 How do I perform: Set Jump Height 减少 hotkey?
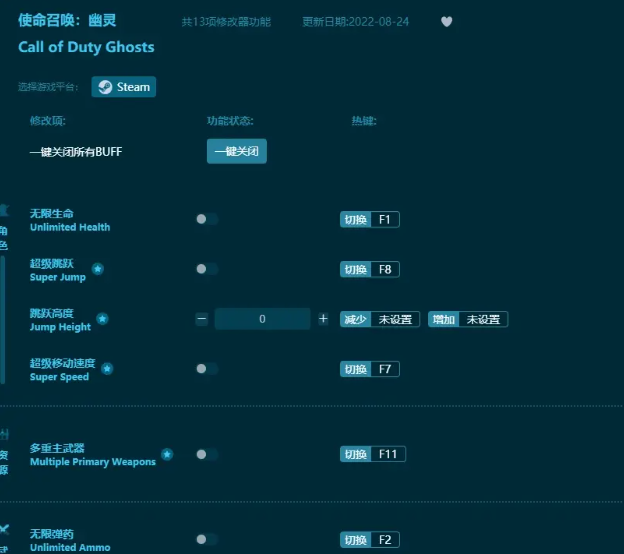pyautogui.click(x=380, y=319)
